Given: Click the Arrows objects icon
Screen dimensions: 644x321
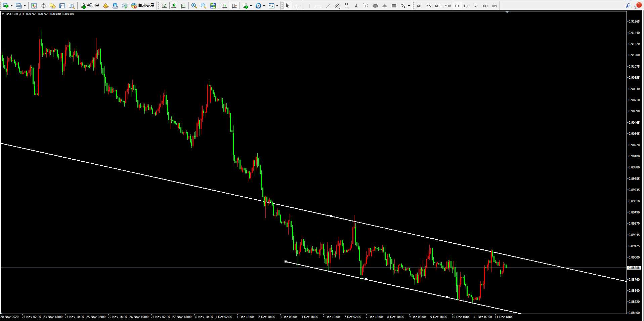Looking at the screenshot, I should click(x=403, y=6).
